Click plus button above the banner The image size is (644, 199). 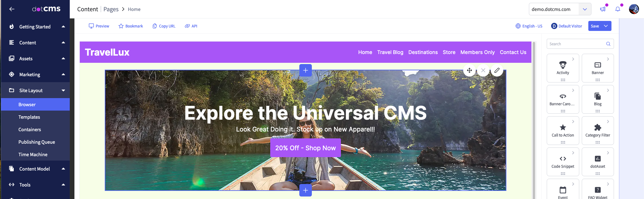(306, 70)
